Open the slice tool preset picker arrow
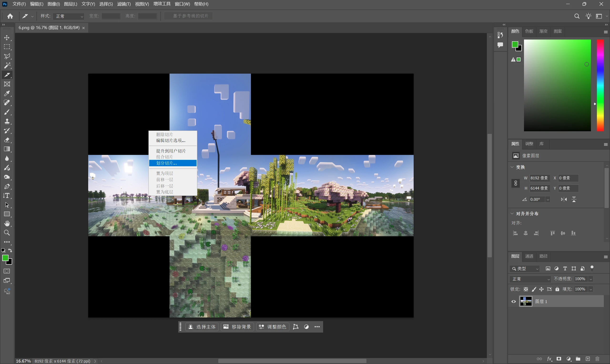 32,16
